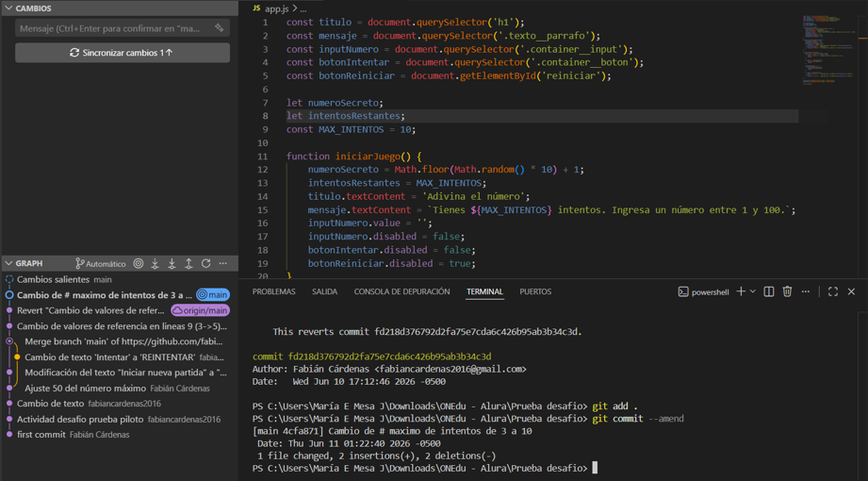Select Cambios salientes row in graph
868x481 pixels.
(x=119, y=280)
